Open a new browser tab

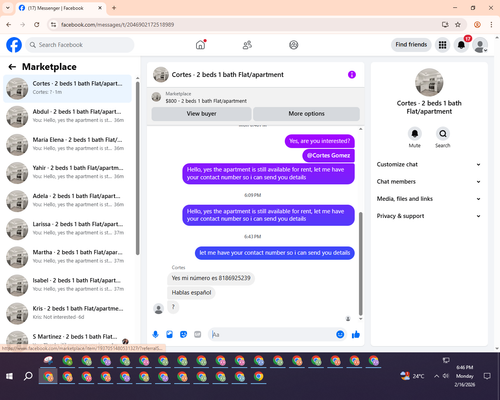[x=114, y=8]
